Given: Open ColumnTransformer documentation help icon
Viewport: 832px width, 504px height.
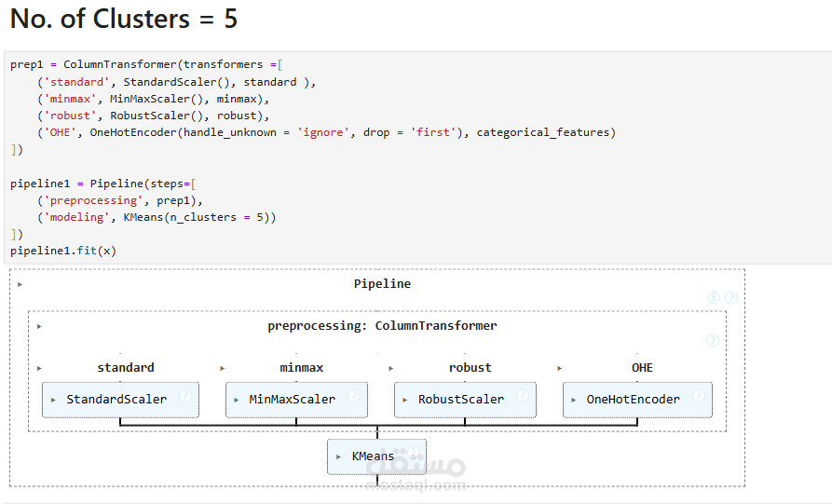Looking at the screenshot, I should [x=713, y=341].
